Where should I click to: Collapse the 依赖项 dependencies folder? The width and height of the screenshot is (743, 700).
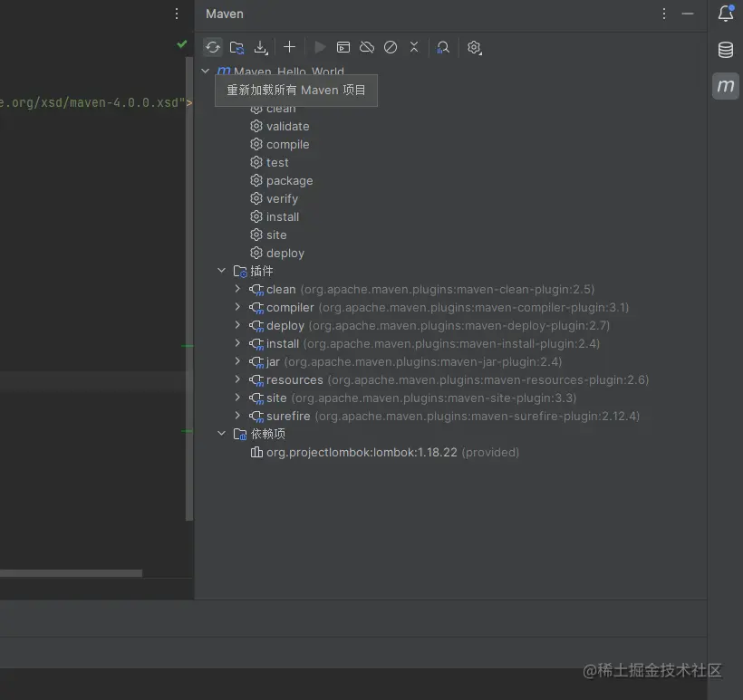tap(221, 434)
